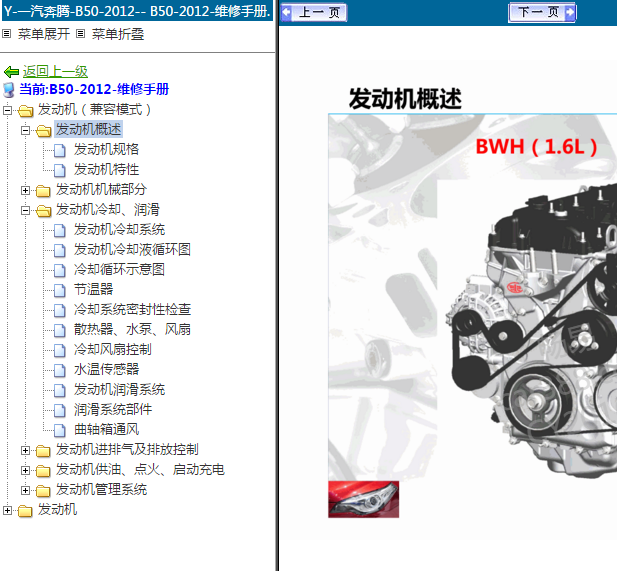Open the 水温传感器 page

coord(106,369)
